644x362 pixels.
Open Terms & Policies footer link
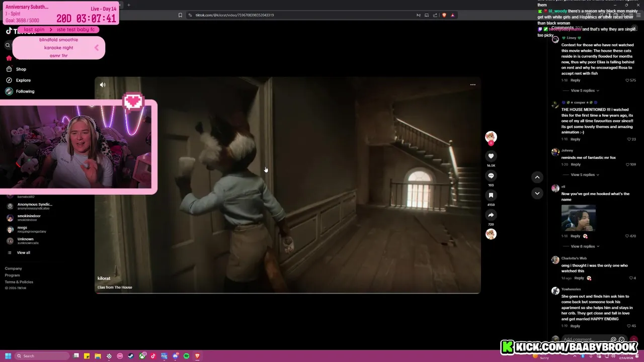pyautogui.click(x=19, y=282)
